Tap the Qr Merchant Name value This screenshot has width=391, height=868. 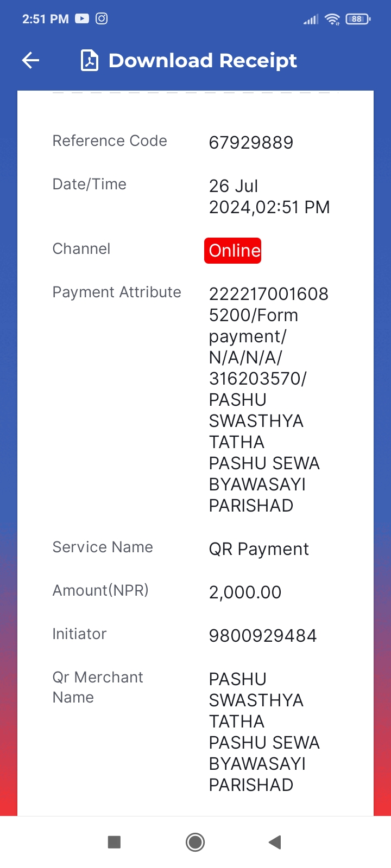point(264,732)
